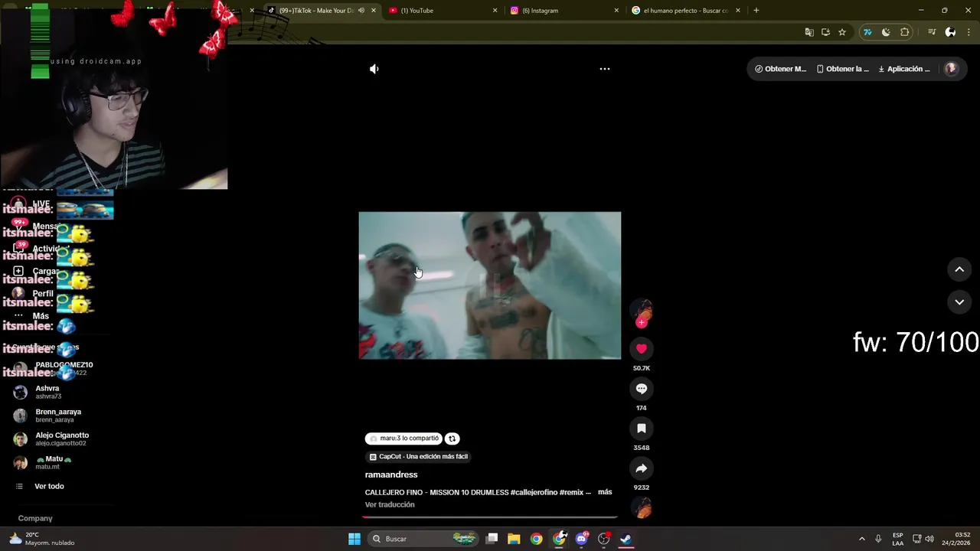Open Chrome translate page icon
Image resolution: width=980 pixels, height=551 pixels.
tap(809, 32)
